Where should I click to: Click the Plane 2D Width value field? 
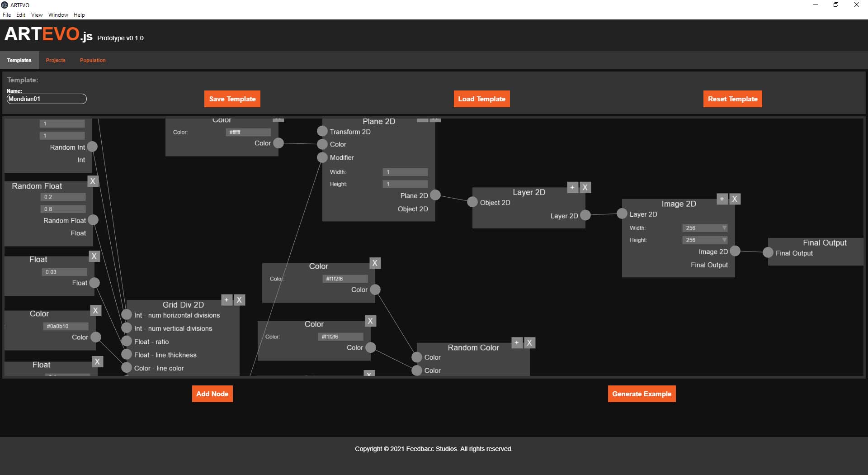pyautogui.click(x=405, y=172)
